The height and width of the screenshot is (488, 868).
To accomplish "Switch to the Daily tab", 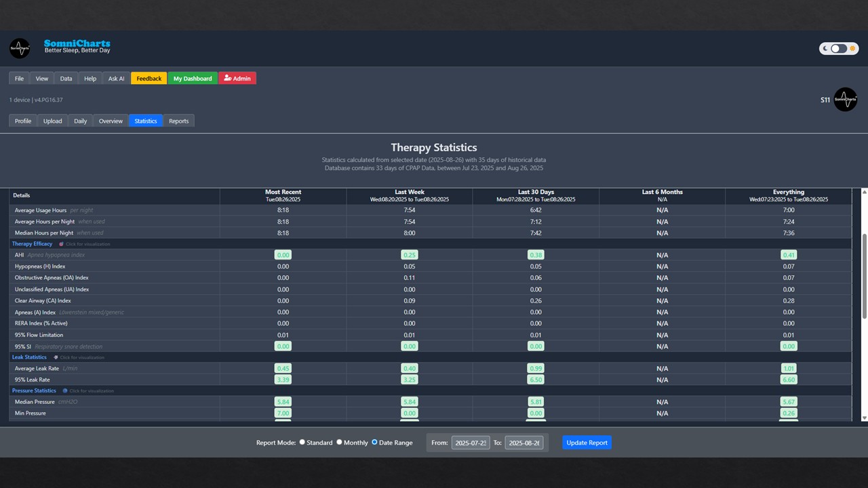I will pos(80,121).
